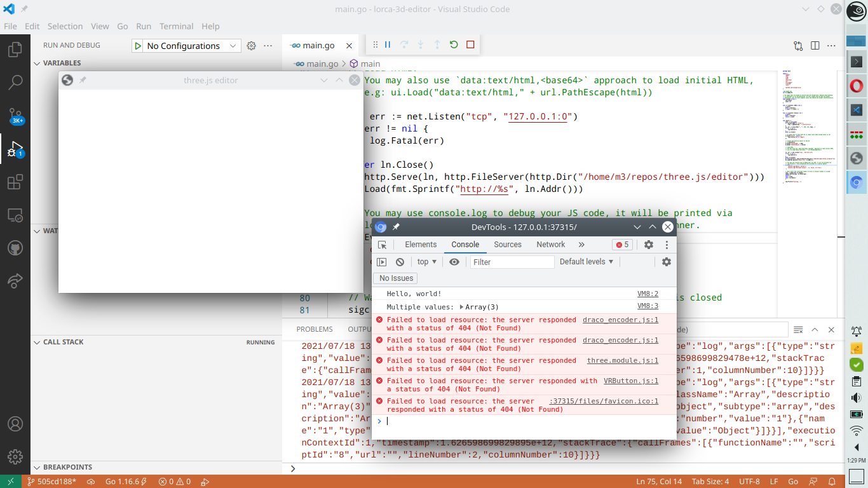Image resolution: width=868 pixels, height=488 pixels.
Task: Click the DevTools console prompt line
Action: click(x=524, y=421)
